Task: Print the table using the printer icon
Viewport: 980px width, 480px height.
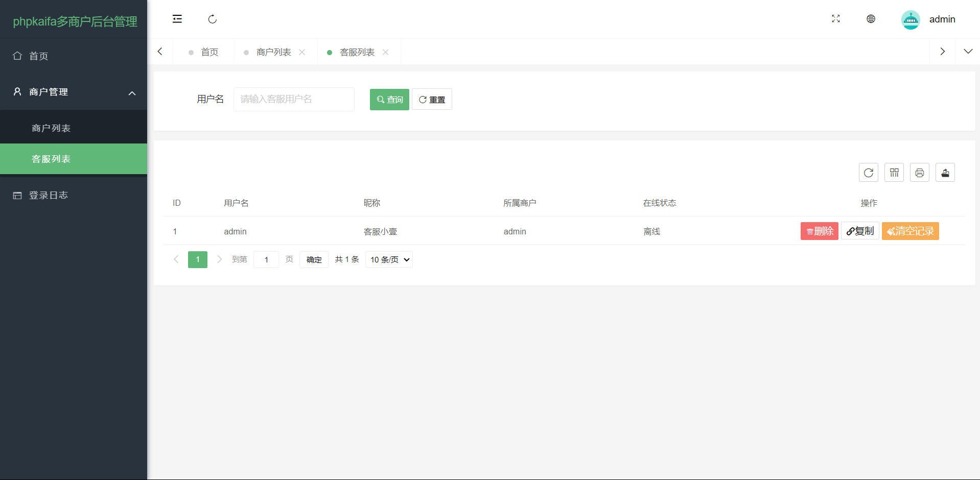Action: (919, 173)
